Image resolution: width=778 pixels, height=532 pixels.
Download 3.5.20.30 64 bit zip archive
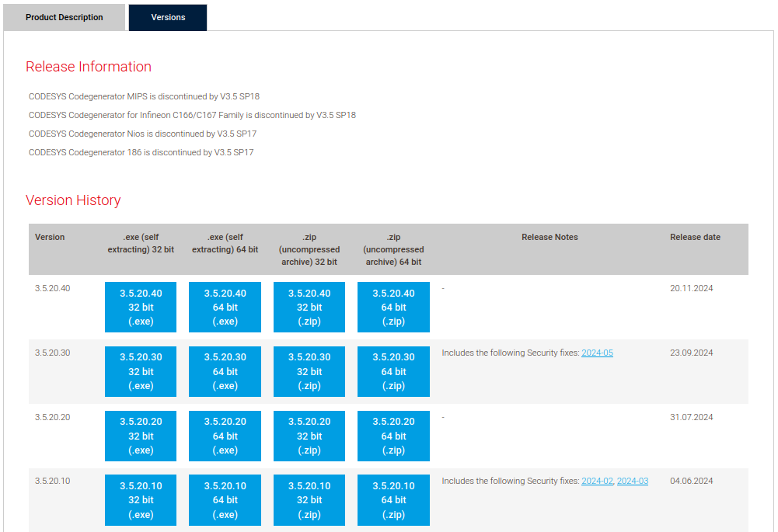coord(392,371)
